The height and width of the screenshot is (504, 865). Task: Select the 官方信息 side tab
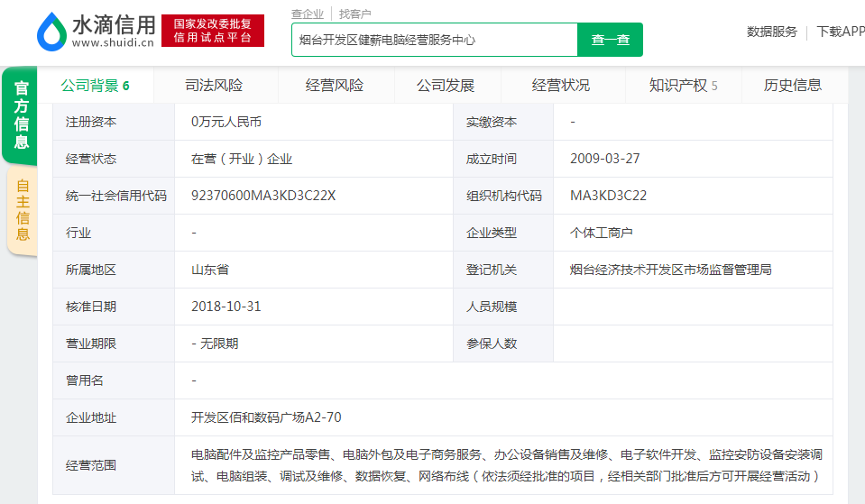tap(21, 115)
